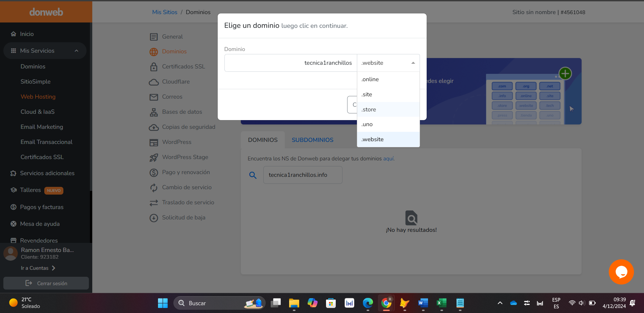
Task: Click the orange chat support bubble
Action: point(621,272)
